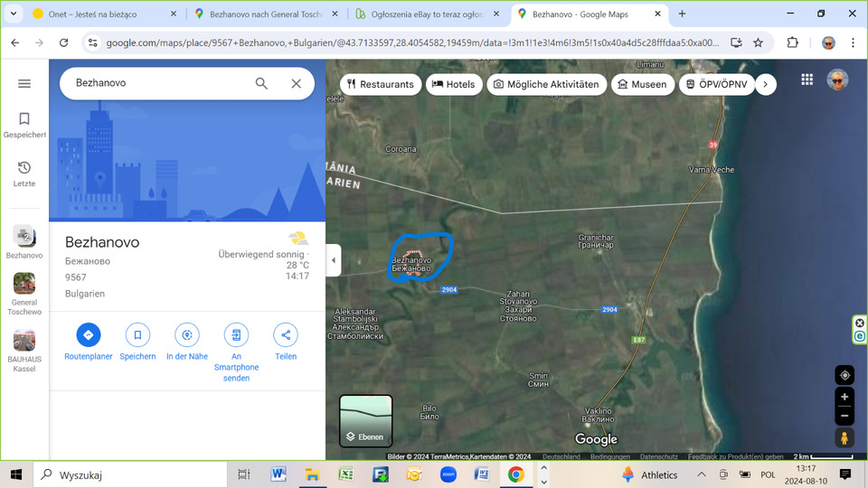This screenshot has width=868, height=488.
Task: Toggle the Ebenen map layers view
Action: tap(365, 421)
